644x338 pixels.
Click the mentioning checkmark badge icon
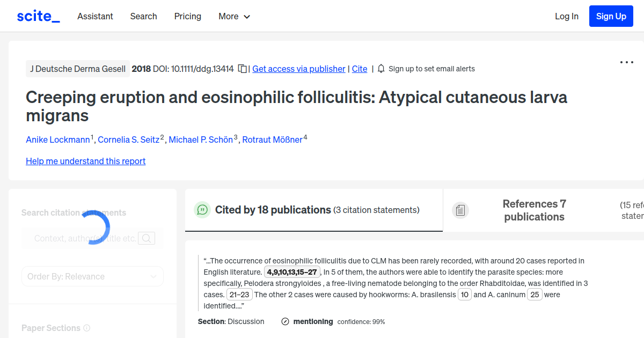[x=284, y=321]
